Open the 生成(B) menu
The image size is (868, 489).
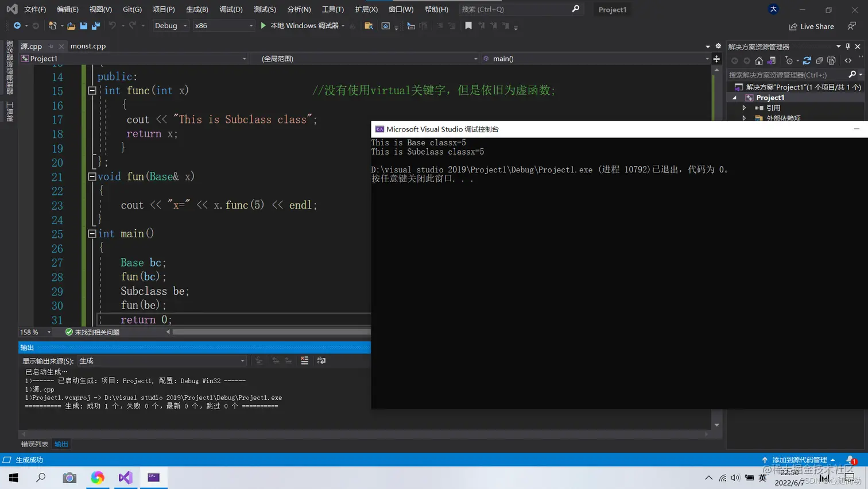pyautogui.click(x=197, y=9)
